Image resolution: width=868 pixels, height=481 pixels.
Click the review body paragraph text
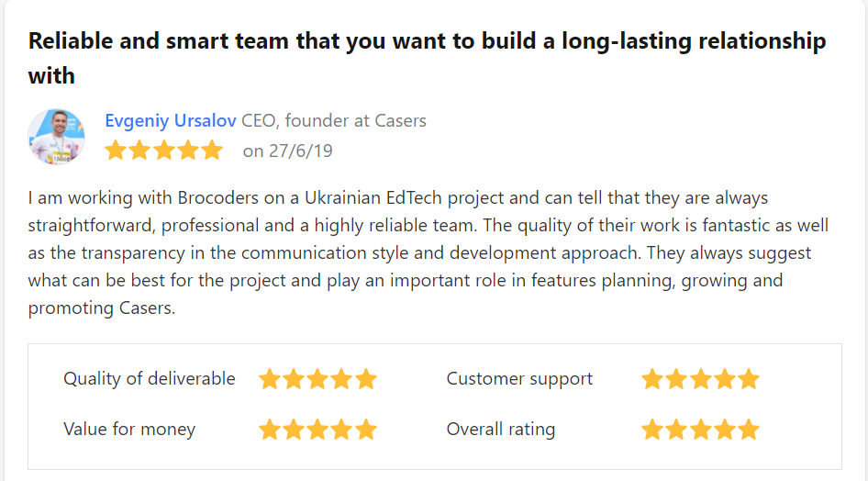point(428,252)
